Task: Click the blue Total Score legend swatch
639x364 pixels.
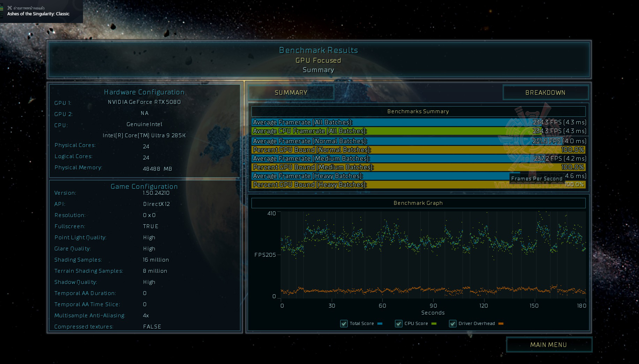Action: [x=380, y=324]
